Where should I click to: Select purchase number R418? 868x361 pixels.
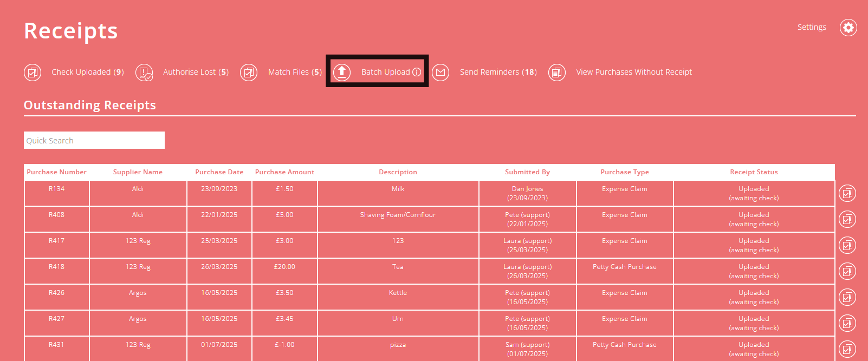(x=56, y=267)
